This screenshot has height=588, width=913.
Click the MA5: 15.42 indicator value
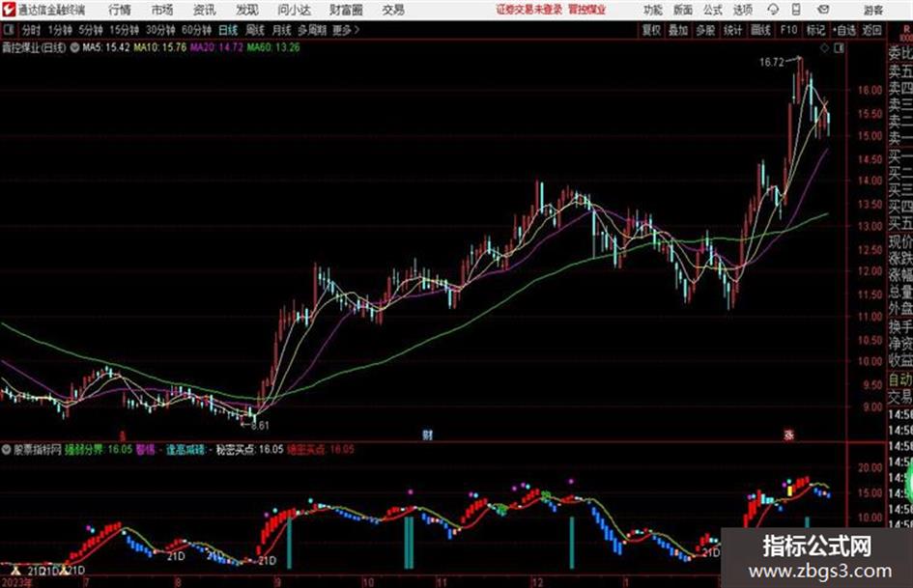(106, 47)
